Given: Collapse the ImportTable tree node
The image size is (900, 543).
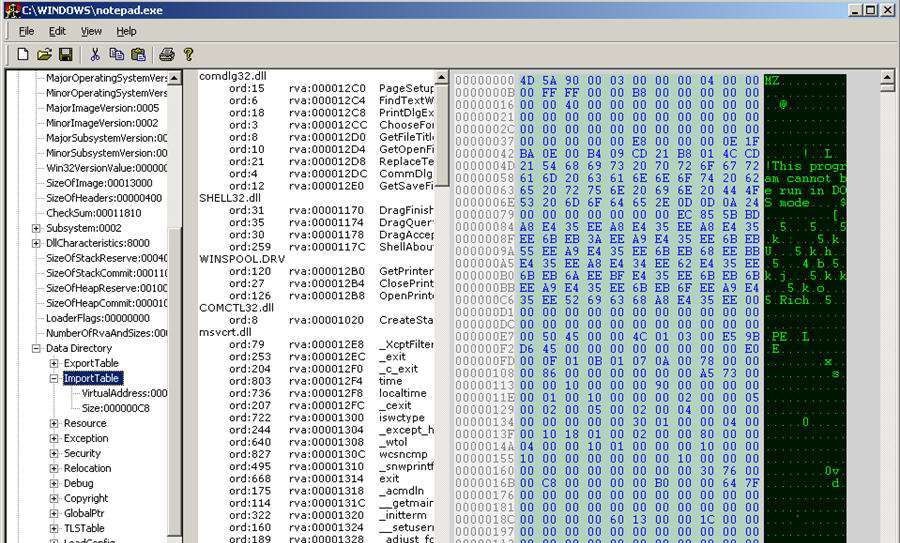Looking at the screenshot, I should click(54, 378).
